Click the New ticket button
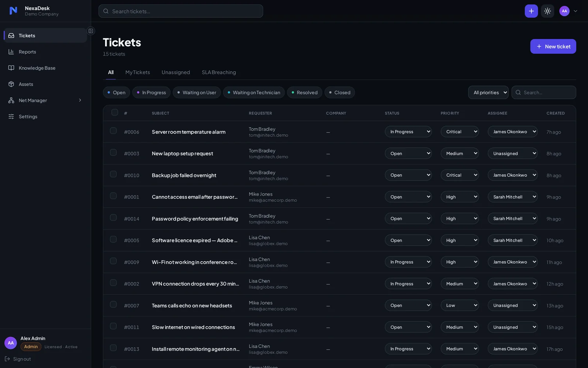The width and height of the screenshot is (588, 368). click(x=553, y=46)
